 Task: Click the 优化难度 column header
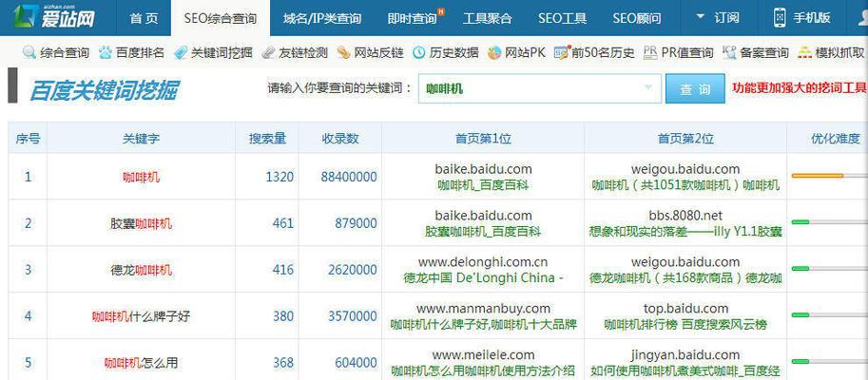tap(836, 139)
